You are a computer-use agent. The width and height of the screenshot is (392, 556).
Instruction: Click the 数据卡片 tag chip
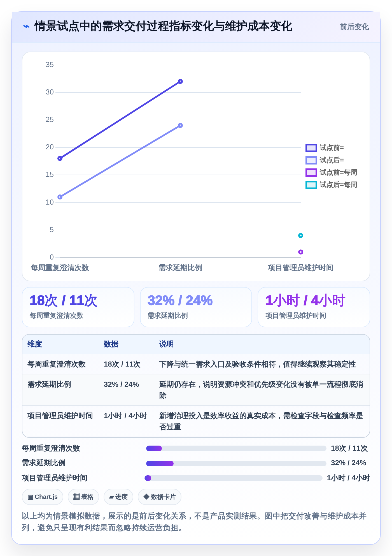[x=160, y=497]
